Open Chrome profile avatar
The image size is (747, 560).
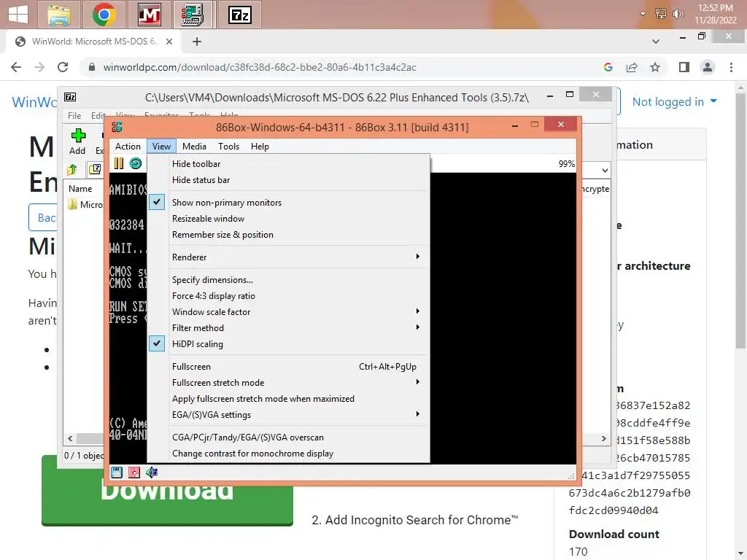pos(708,67)
